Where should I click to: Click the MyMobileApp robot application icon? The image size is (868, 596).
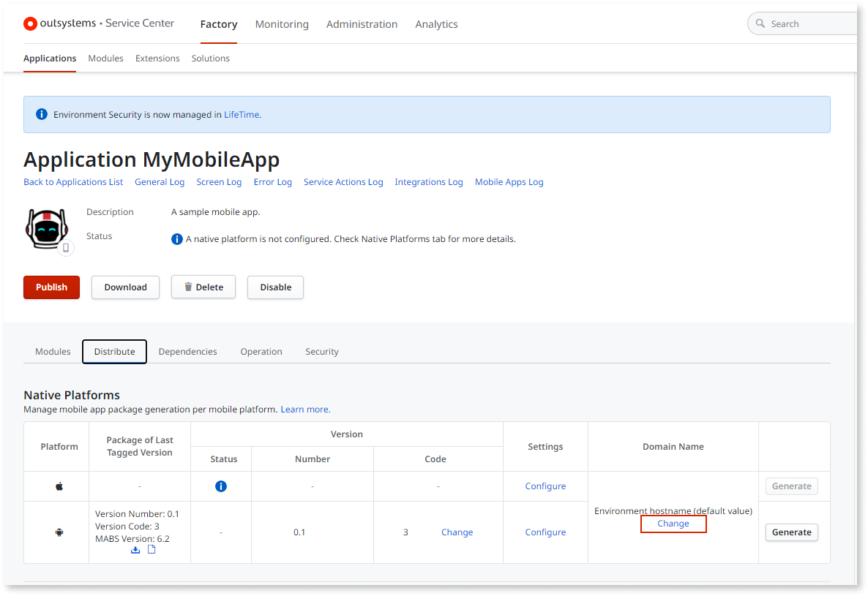(47, 228)
